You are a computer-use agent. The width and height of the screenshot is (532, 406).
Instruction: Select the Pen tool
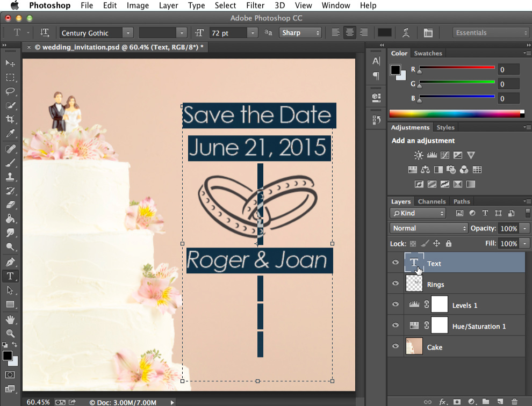click(x=10, y=262)
